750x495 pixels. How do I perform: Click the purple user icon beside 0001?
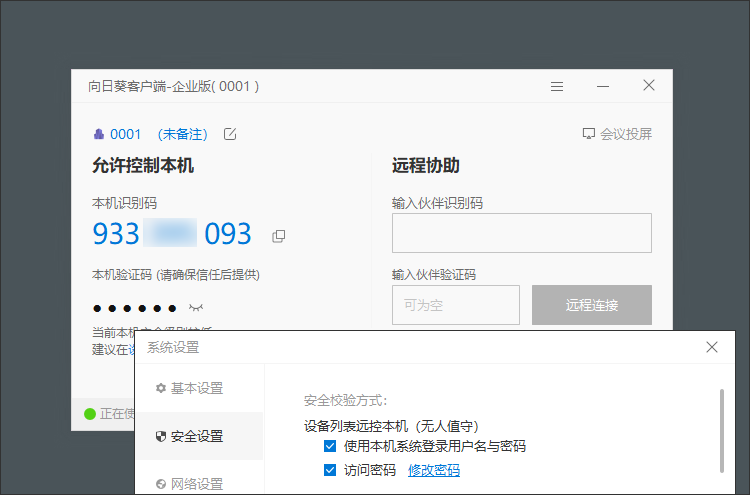pos(99,134)
